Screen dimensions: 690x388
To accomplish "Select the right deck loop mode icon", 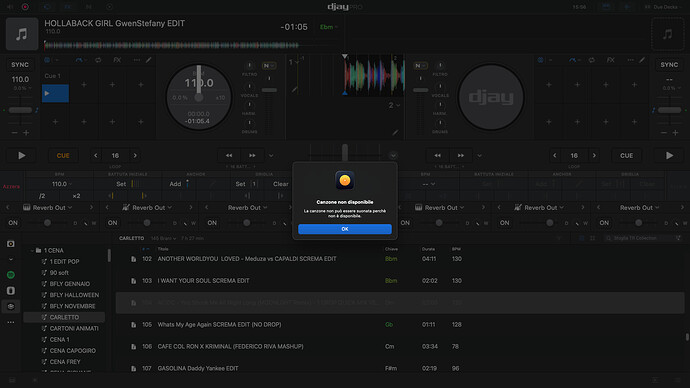I will (x=592, y=60).
